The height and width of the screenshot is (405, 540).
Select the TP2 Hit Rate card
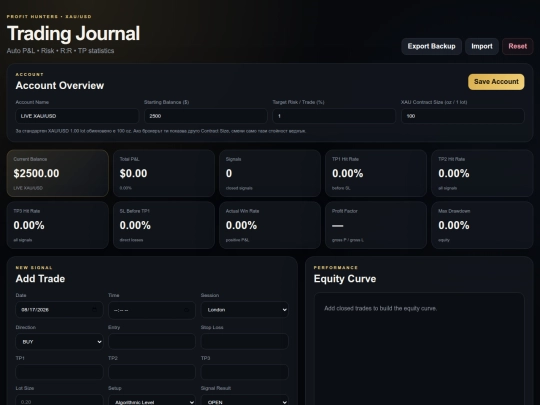[482, 173]
